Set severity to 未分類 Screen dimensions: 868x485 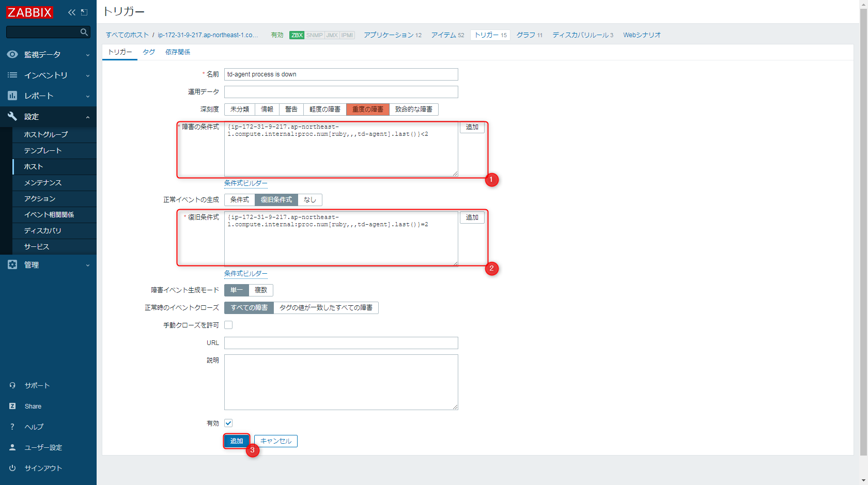click(240, 109)
